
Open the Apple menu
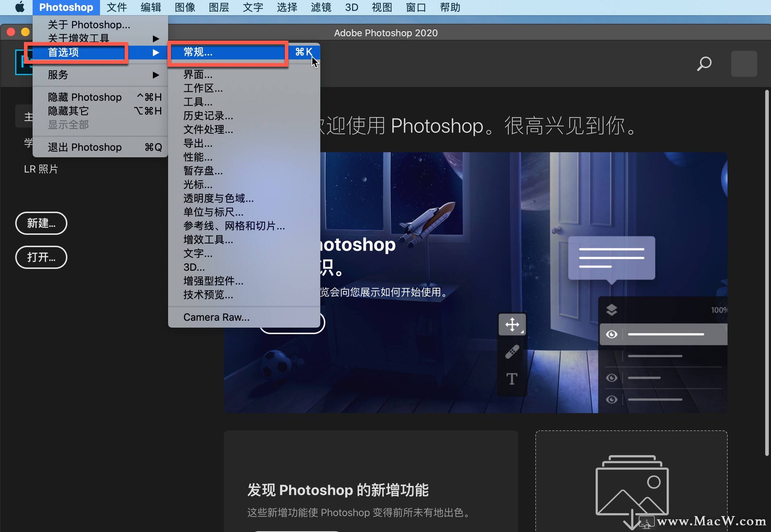(x=20, y=7)
